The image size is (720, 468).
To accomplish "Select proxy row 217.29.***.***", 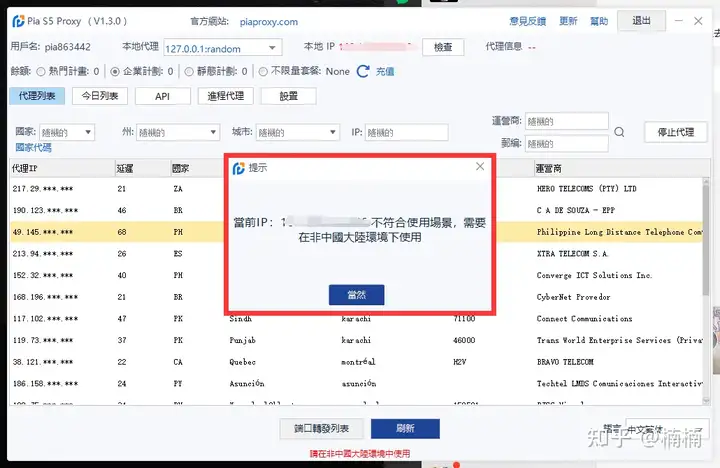I will (356, 189).
